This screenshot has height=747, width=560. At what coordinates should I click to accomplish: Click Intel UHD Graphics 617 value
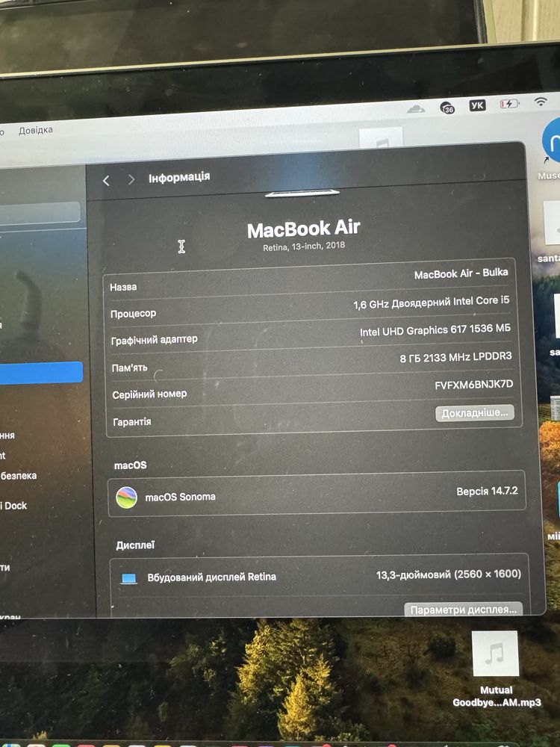(x=435, y=329)
